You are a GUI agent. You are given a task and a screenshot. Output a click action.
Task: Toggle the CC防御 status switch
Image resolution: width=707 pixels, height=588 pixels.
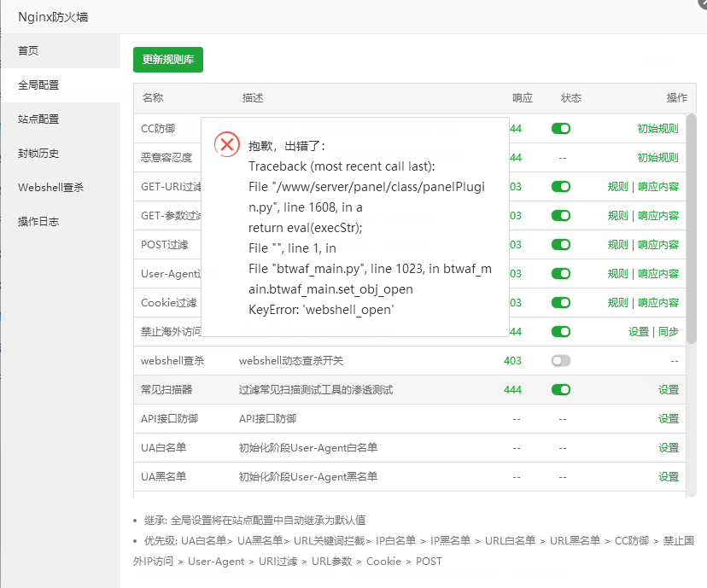561,128
